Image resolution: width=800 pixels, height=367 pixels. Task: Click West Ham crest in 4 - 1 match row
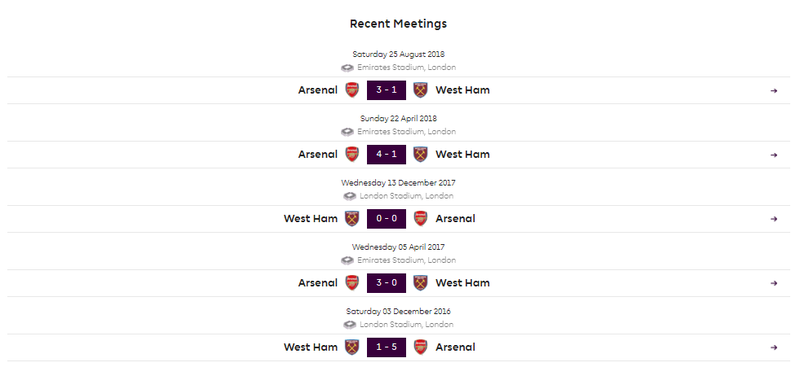click(x=420, y=154)
